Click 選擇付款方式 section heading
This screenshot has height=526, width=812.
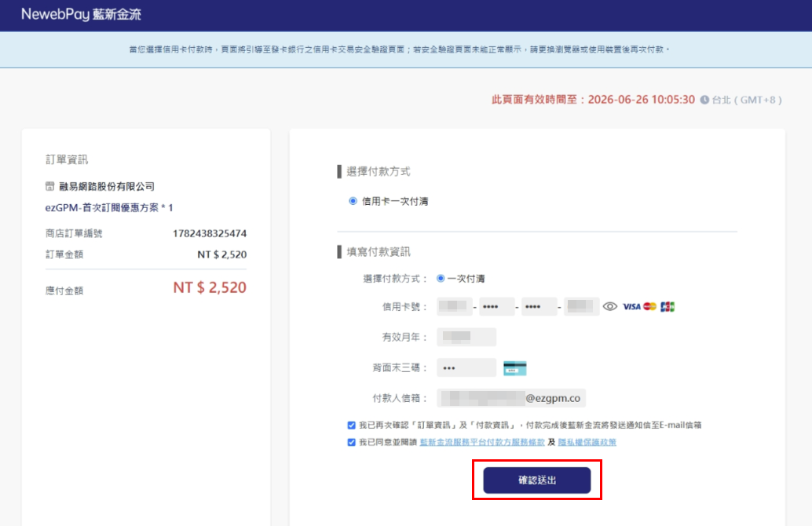pyautogui.click(x=378, y=171)
